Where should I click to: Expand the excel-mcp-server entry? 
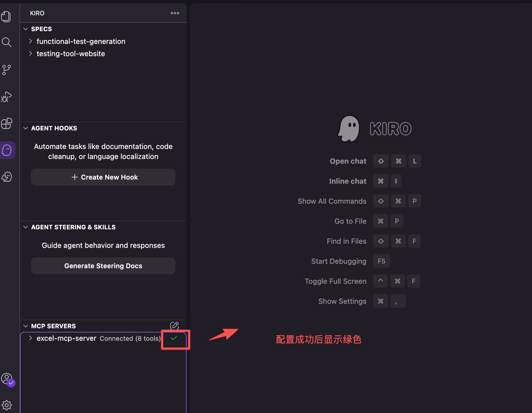31,338
